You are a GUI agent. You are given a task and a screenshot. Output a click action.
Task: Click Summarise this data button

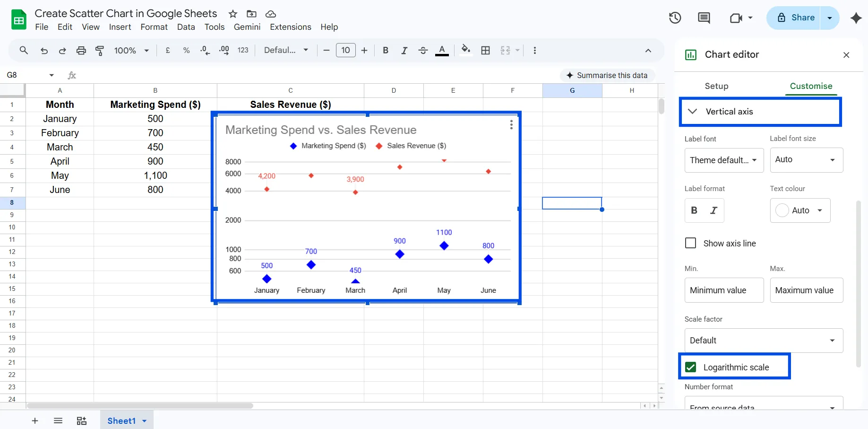[607, 75]
